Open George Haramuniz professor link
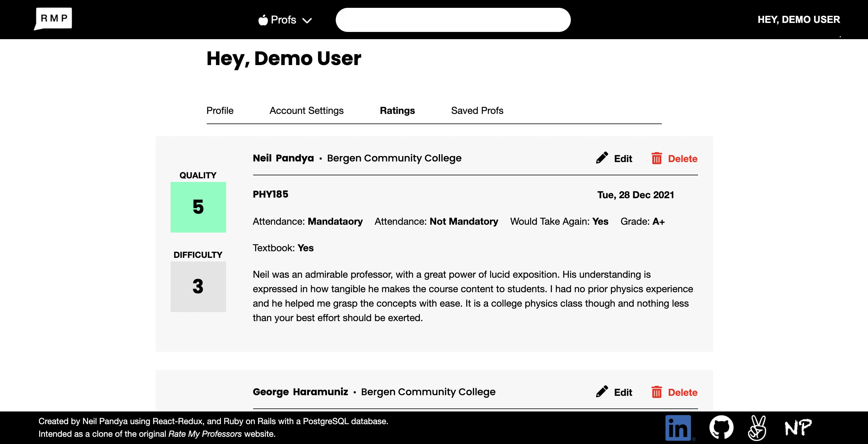This screenshot has width=868, height=444. (300, 392)
